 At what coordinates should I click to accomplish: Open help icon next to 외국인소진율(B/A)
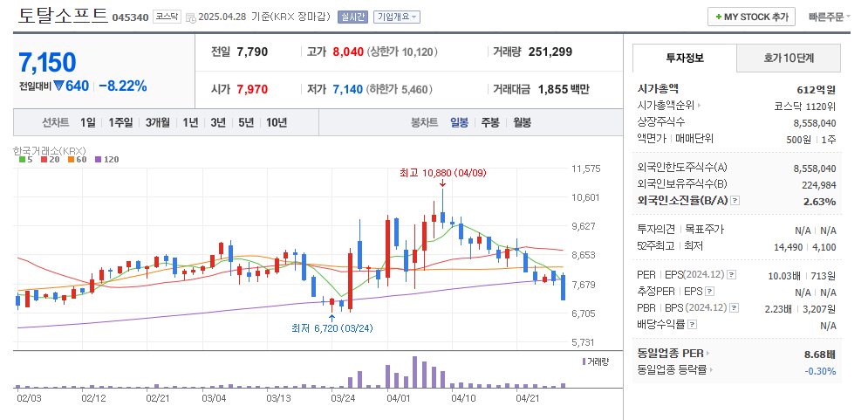coord(735,201)
